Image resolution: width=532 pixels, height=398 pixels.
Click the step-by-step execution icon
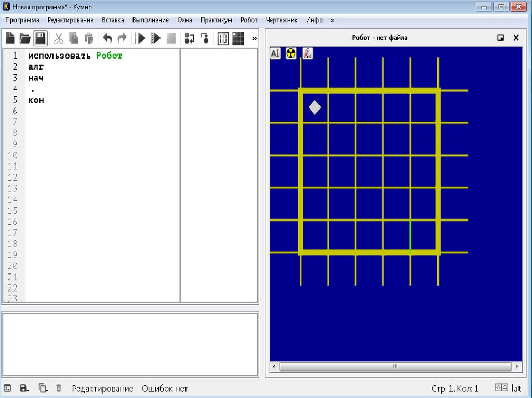(155, 38)
